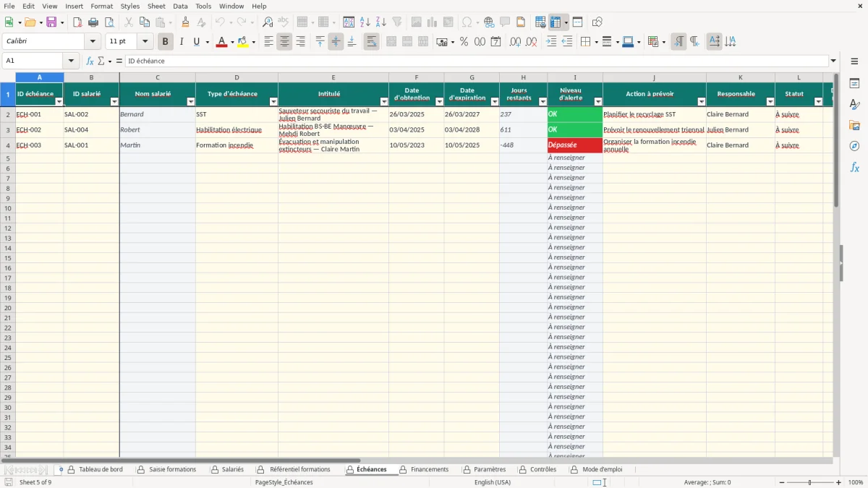Click Sort Descending icon
This screenshot has width=868, height=488.
381,22
